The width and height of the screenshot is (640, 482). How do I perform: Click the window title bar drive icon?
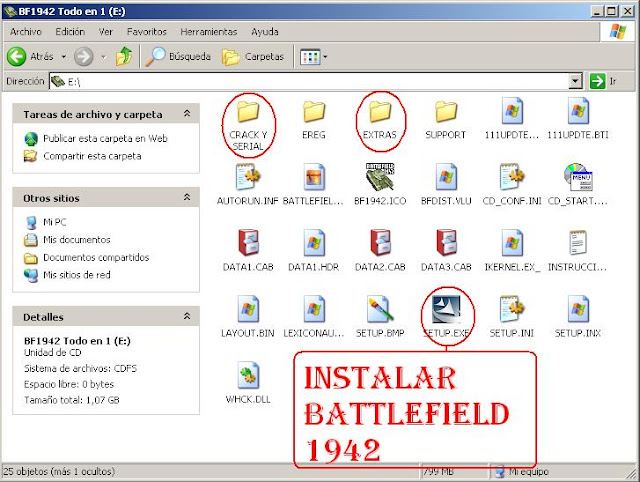[10, 11]
